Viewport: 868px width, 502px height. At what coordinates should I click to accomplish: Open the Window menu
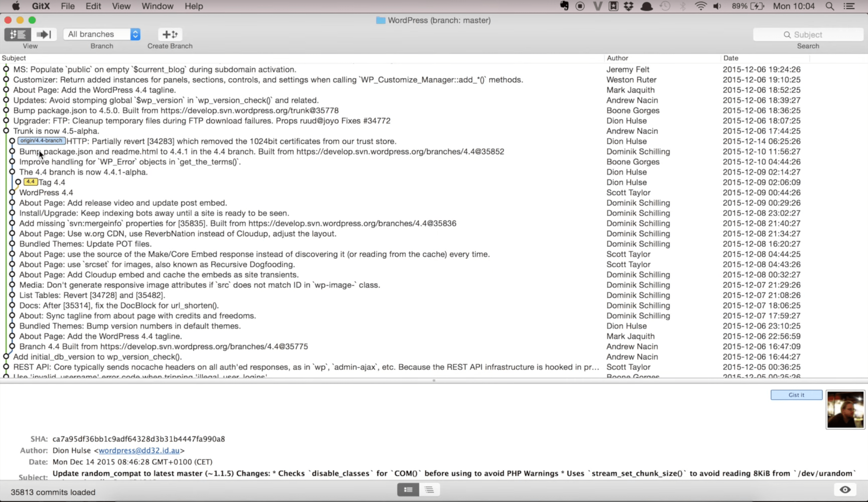coord(157,6)
